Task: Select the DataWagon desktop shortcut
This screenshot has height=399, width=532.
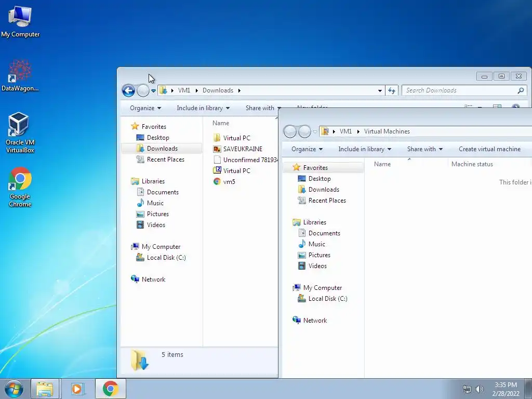Action: pos(20,76)
